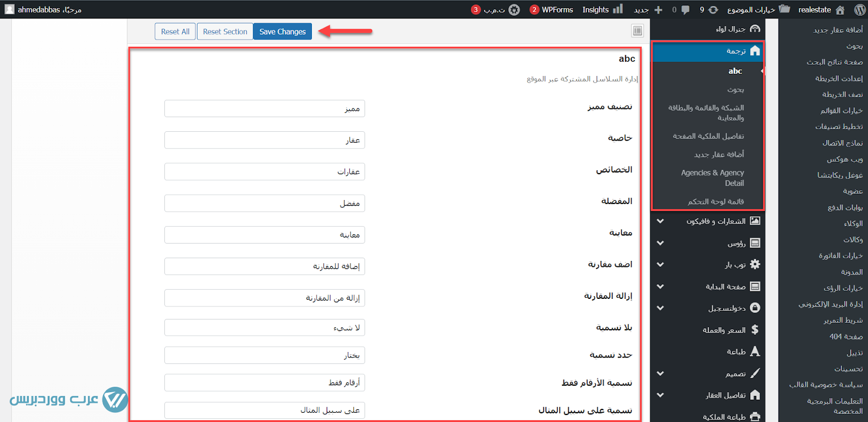This screenshot has width=868, height=422.
Task: Expand the رؤوس section chevron
Action: pos(660,243)
